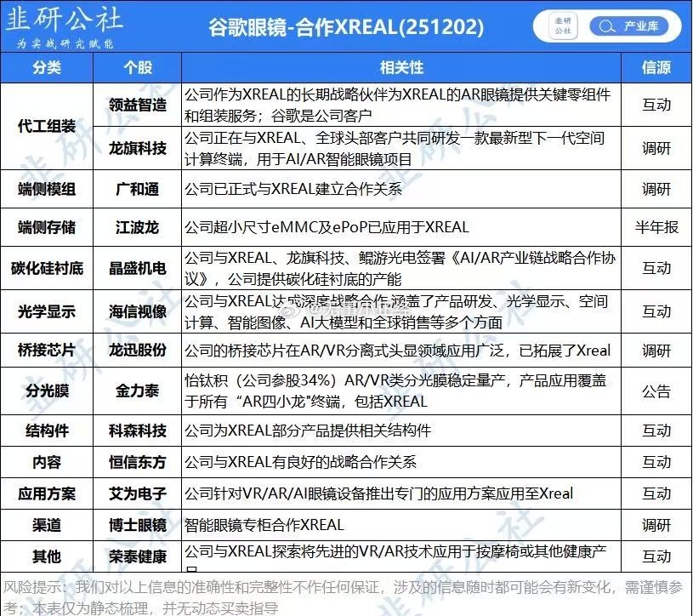Click text 公司超小尺寸eMMC及ePoP已应用于XREAL
This screenshot has height=616, width=693.
click(327, 227)
